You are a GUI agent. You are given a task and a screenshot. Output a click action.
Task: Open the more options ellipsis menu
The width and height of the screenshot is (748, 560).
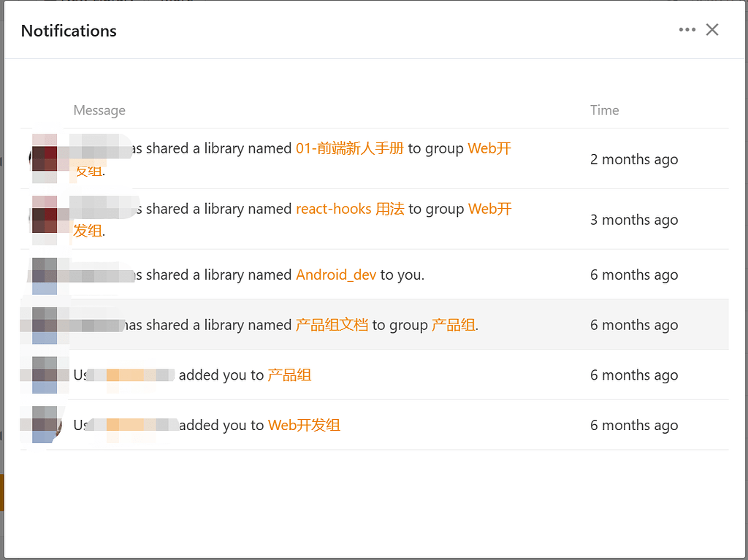(687, 29)
